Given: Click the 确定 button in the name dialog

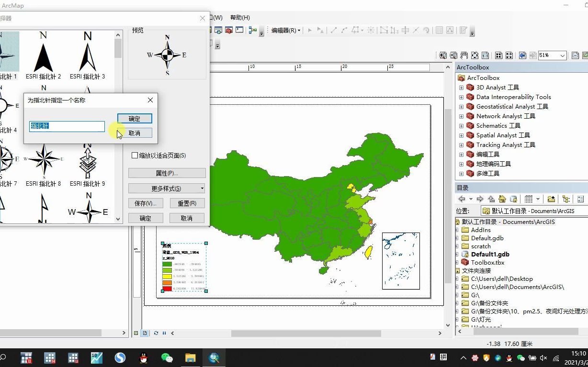Looking at the screenshot, I should tap(134, 119).
